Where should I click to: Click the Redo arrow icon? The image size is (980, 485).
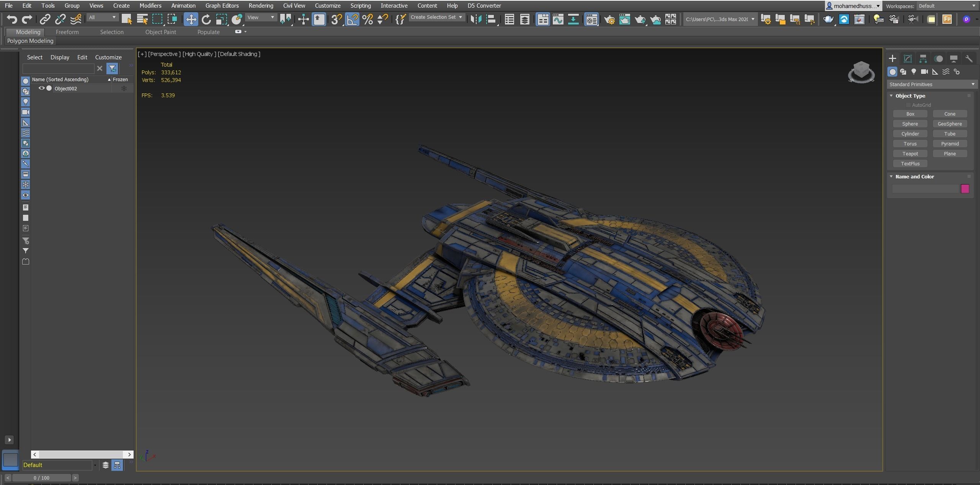(27, 19)
